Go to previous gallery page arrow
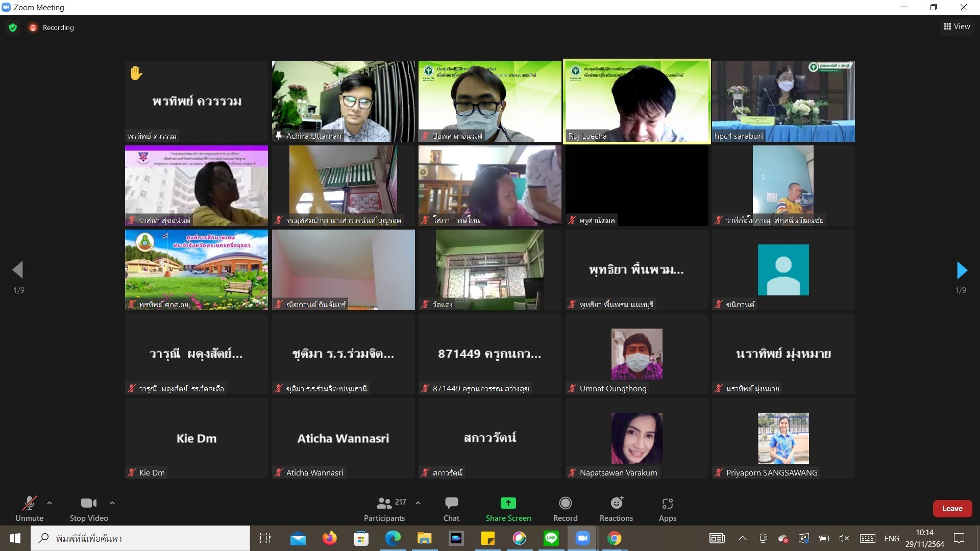 coord(18,270)
